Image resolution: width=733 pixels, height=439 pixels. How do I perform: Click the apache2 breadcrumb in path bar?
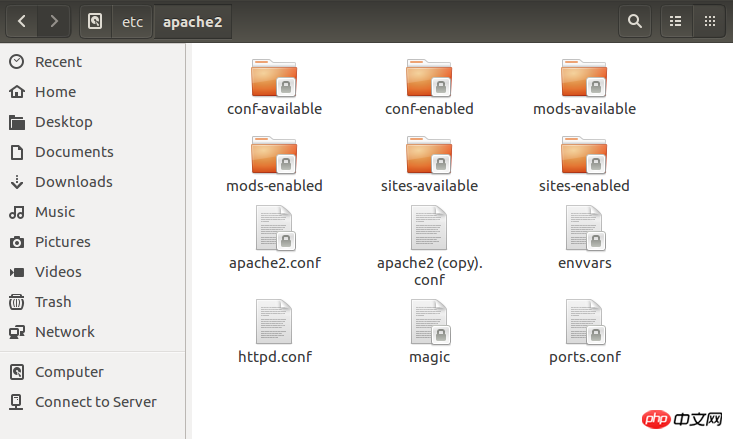point(193,22)
